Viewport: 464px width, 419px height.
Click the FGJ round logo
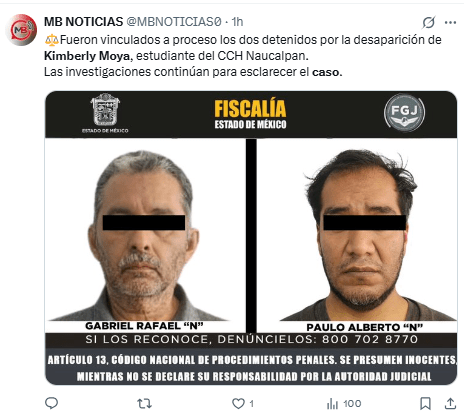point(404,112)
